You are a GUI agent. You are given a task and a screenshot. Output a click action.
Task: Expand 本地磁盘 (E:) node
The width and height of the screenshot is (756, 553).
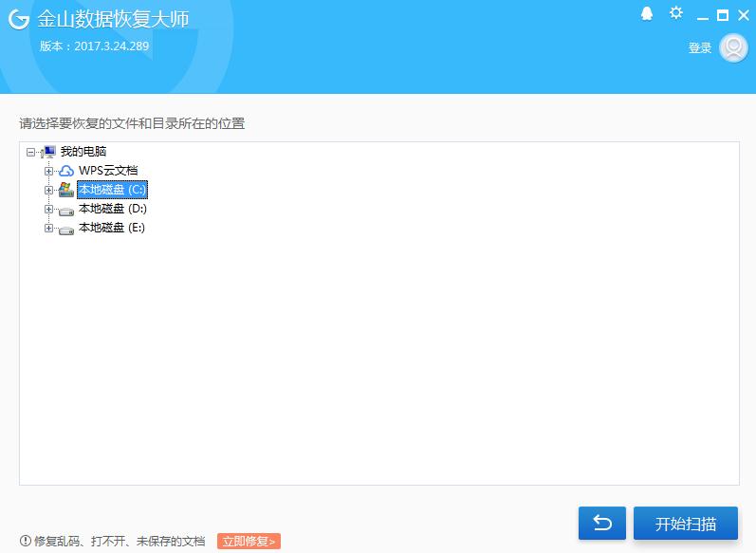coord(48,228)
